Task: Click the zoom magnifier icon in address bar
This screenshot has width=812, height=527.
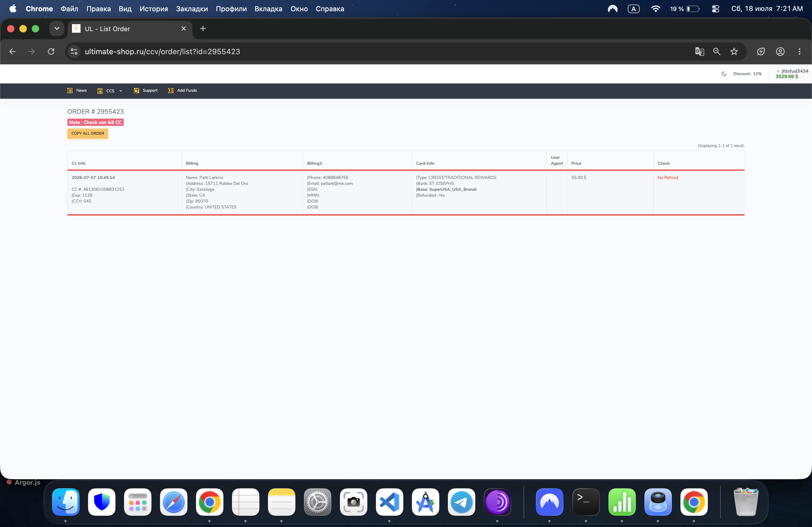Action: tap(717, 52)
